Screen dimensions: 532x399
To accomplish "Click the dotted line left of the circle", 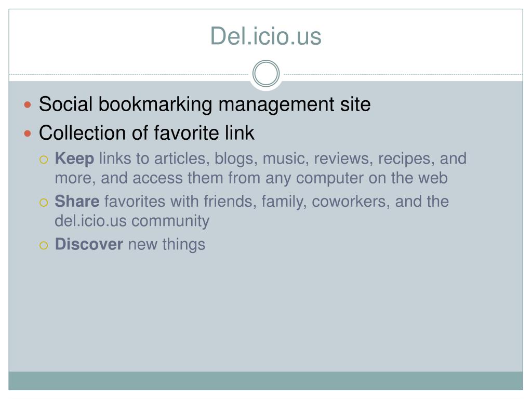I will (129, 74).
